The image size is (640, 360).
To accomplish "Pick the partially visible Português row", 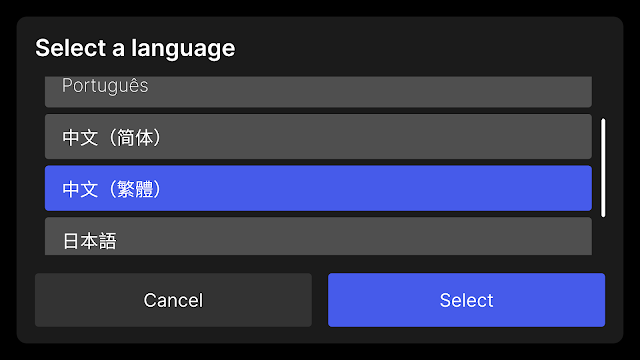I will pyautogui.click(x=318, y=92).
